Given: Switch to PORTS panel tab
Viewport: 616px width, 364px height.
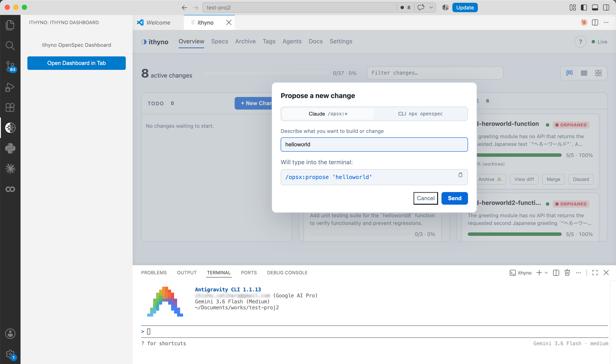Looking at the screenshot, I should (x=249, y=273).
